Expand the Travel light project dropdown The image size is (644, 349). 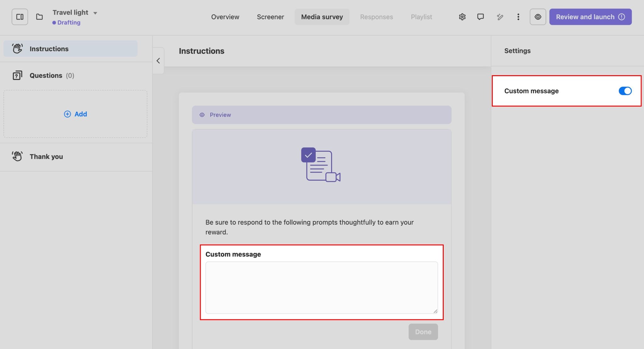coord(95,13)
